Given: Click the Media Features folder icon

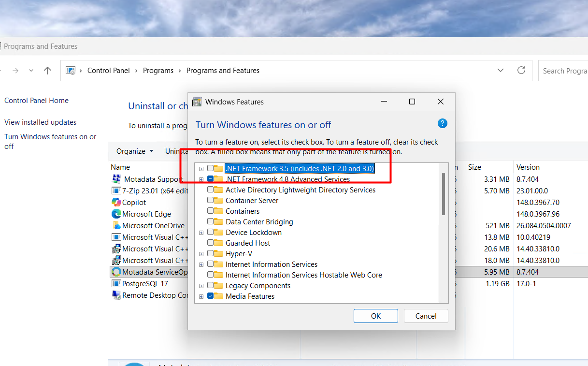Looking at the screenshot, I should coord(218,296).
